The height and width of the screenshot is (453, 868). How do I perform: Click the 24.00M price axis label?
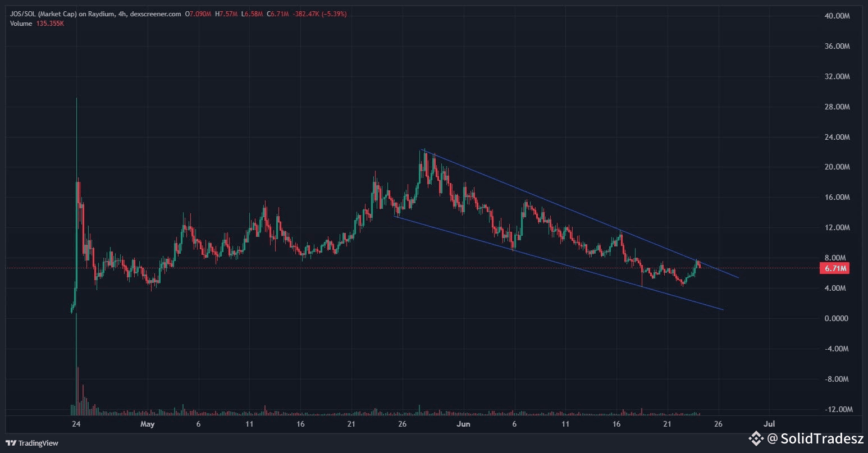[x=837, y=137]
